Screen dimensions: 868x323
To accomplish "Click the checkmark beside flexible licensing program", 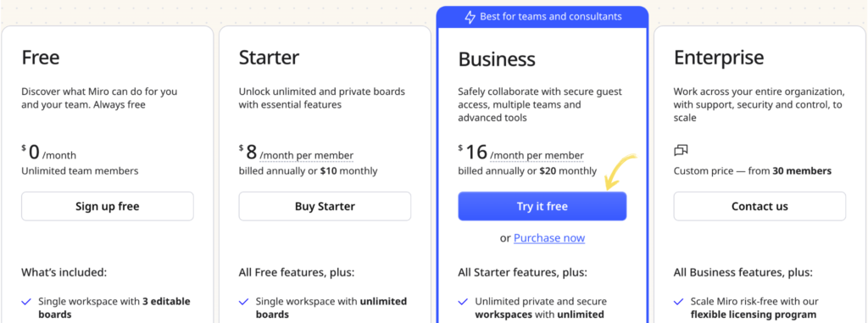I will pyautogui.click(x=679, y=302).
